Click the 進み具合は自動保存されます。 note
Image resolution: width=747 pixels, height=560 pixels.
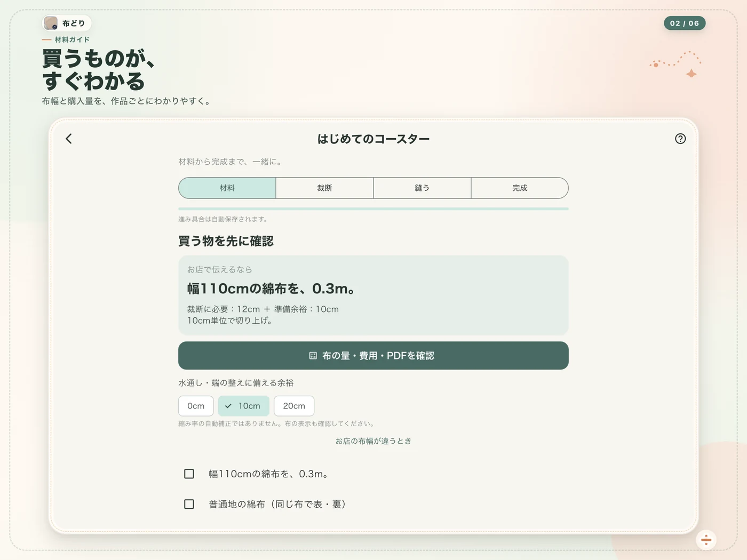pos(223,219)
